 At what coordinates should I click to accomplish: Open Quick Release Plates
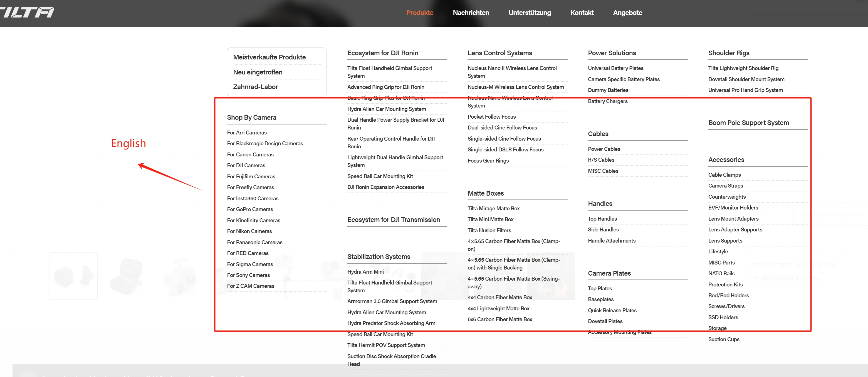coord(612,310)
